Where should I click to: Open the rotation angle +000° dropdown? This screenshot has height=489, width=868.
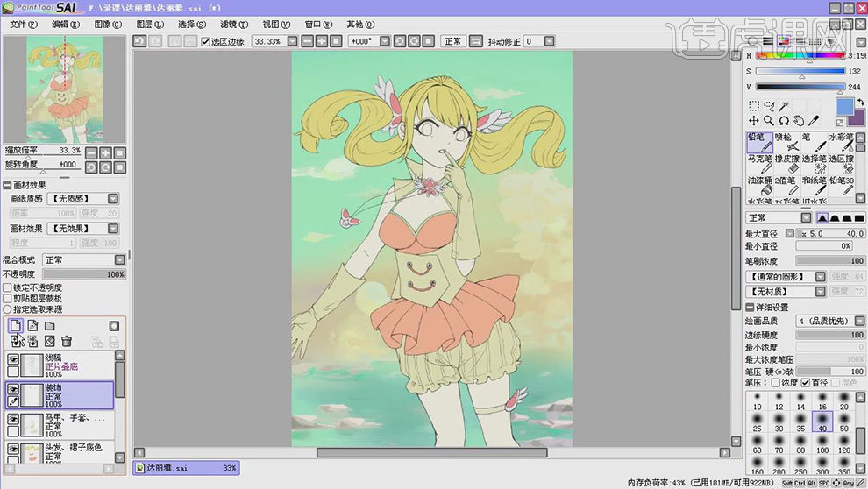point(385,41)
